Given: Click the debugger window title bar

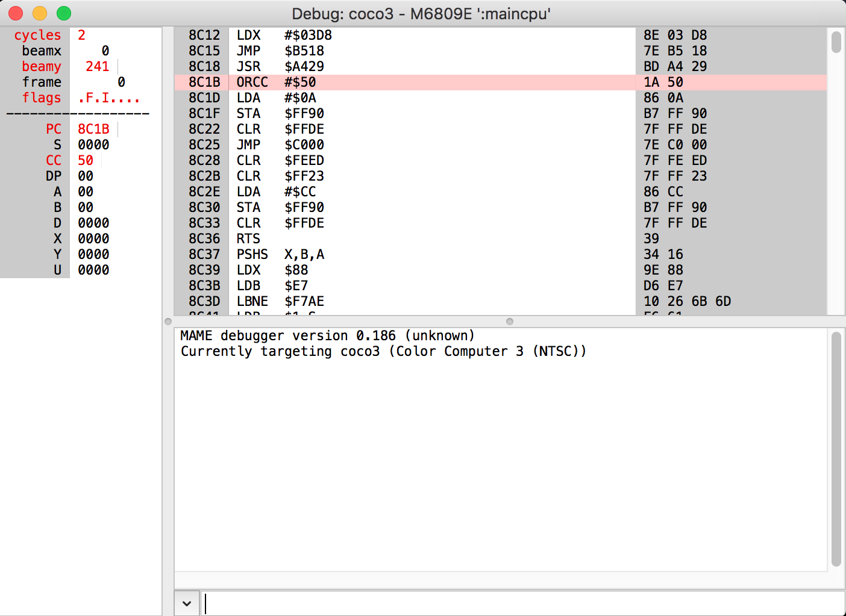Looking at the screenshot, I should coord(422,13).
